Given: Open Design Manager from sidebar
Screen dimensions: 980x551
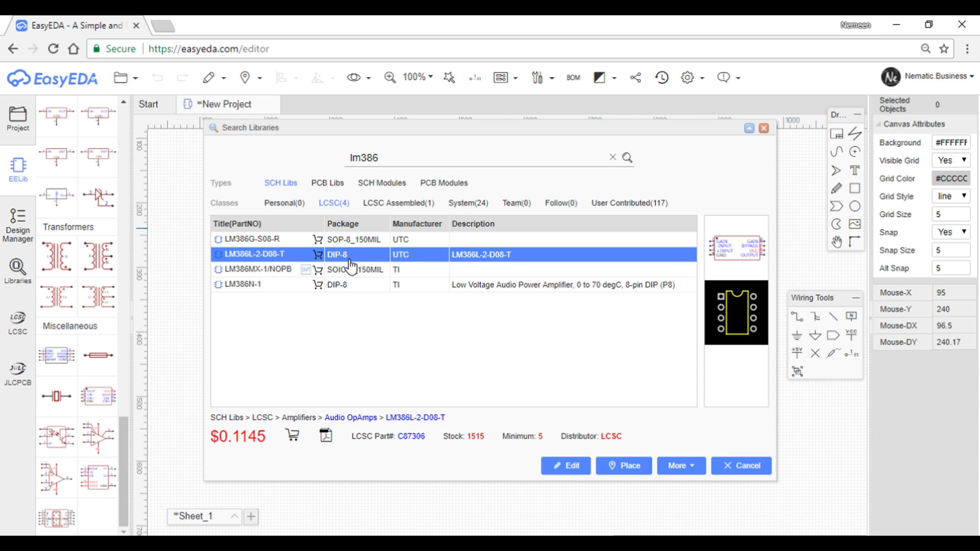Looking at the screenshot, I should pyautogui.click(x=18, y=224).
